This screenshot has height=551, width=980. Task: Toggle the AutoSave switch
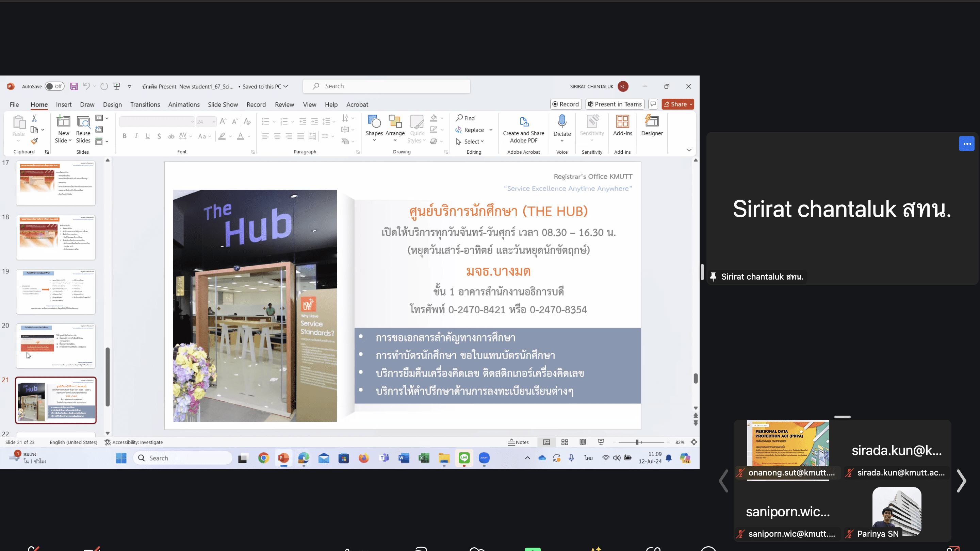coord(54,86)
